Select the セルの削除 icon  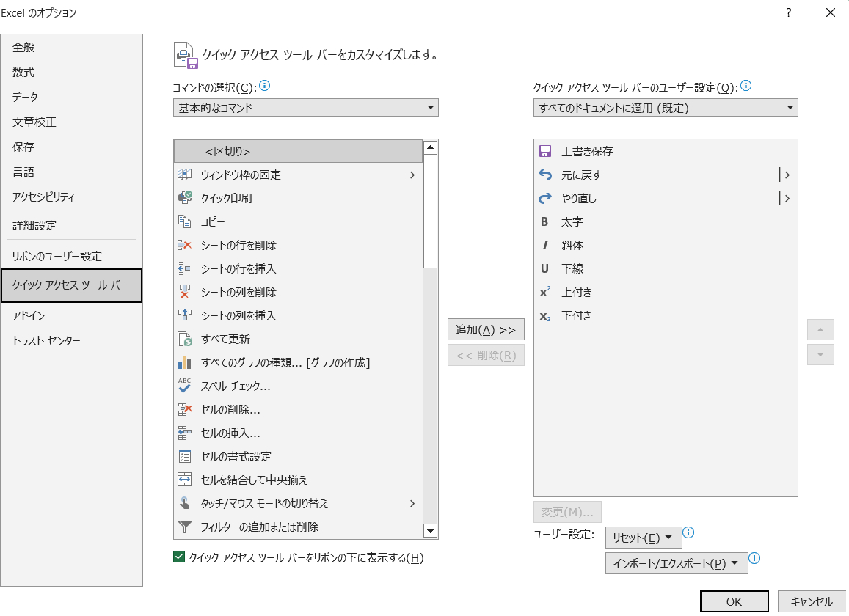pos(185,409)
